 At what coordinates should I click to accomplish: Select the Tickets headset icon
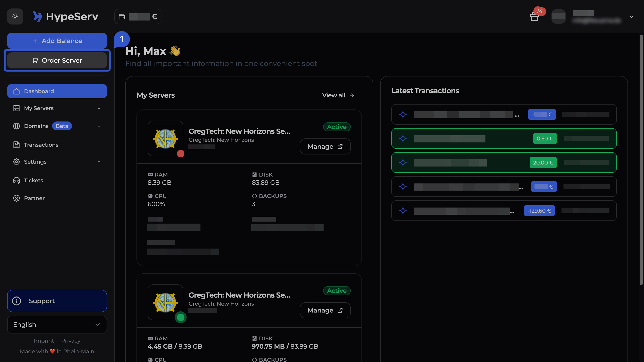pos(17,180)
